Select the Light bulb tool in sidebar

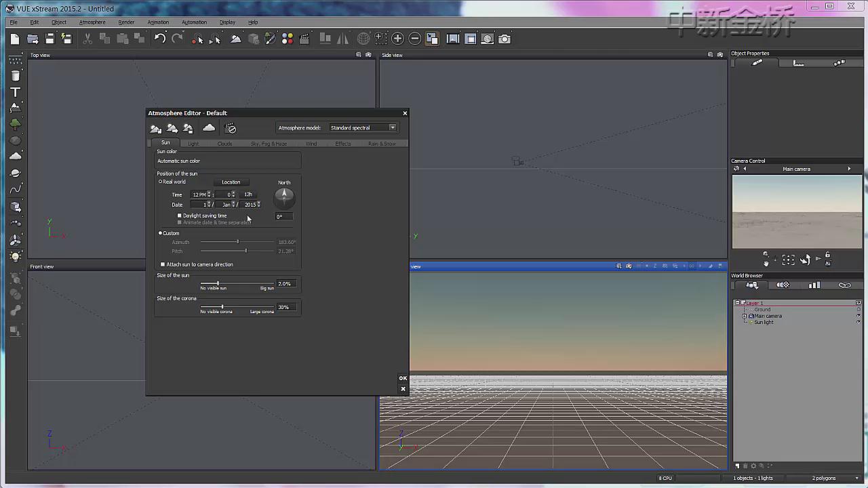pyautogui.click(x=15, y=256)
